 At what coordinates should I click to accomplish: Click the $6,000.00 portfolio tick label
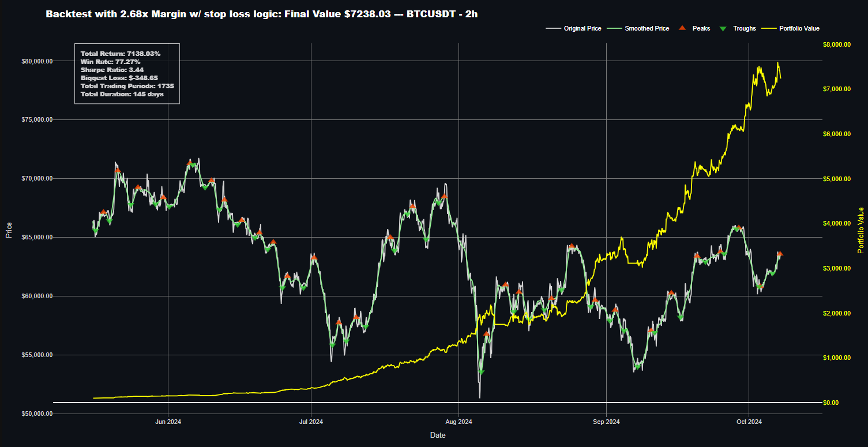(x=836, y=134)
